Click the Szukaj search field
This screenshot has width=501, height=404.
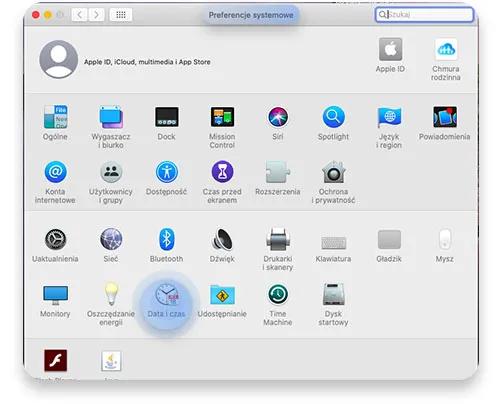pos(424,15)
